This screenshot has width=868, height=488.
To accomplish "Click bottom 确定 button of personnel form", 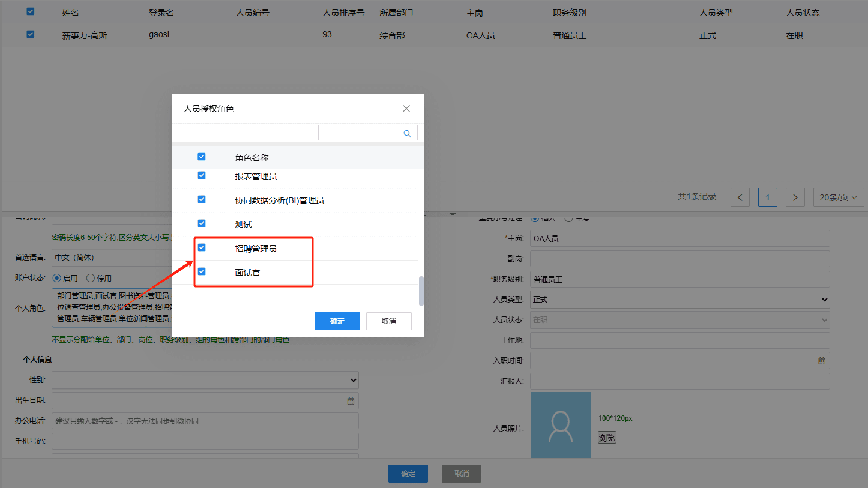I will [x=408, y=474].
